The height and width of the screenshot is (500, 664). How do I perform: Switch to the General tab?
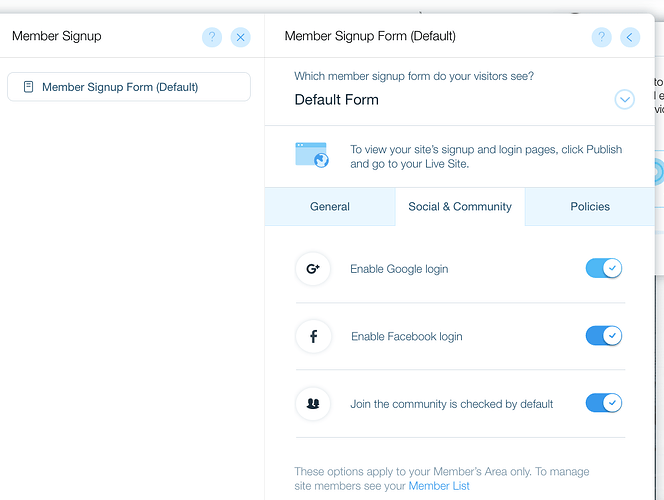330,207
